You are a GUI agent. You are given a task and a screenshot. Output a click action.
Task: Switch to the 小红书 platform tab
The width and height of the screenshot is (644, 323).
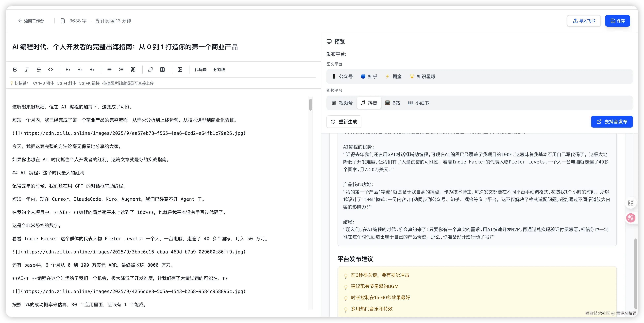pos(419,103)
